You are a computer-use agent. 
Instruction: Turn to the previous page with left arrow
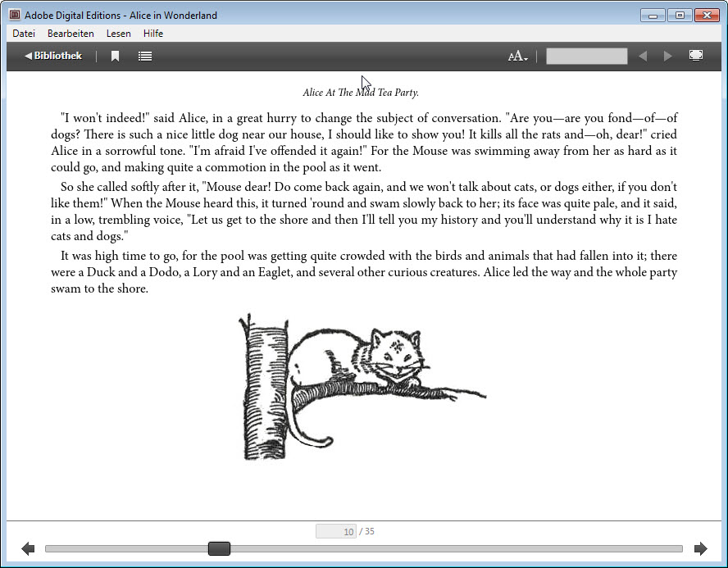pos(28,548)
